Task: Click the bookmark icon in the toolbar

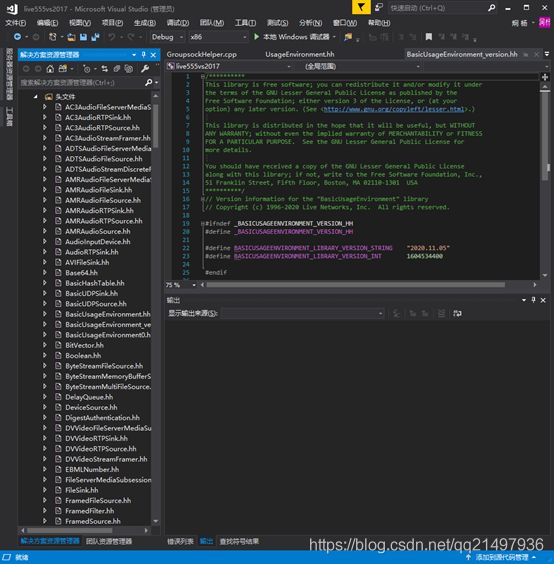Action: [x=428, y=37]
